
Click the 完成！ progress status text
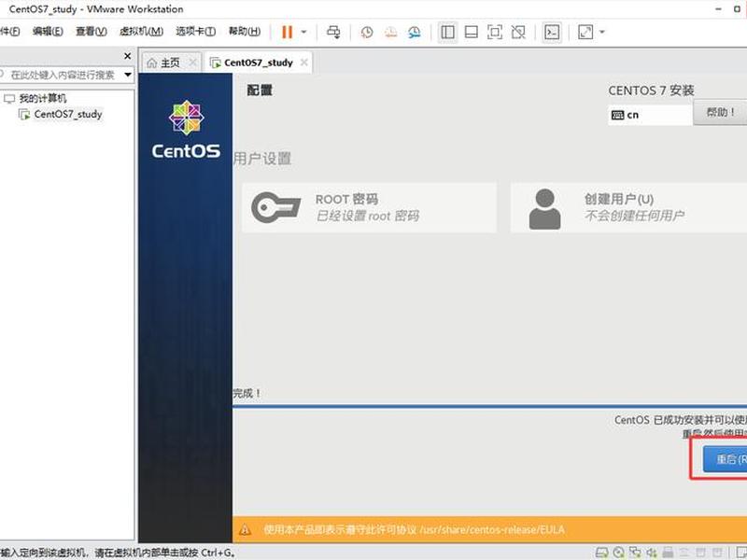[247, 393]
